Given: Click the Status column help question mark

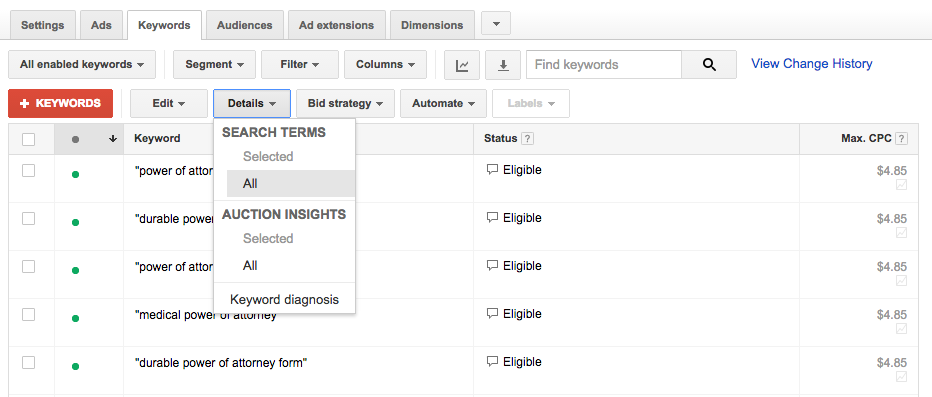Looking at the screenshot, I should pos(527,138).
